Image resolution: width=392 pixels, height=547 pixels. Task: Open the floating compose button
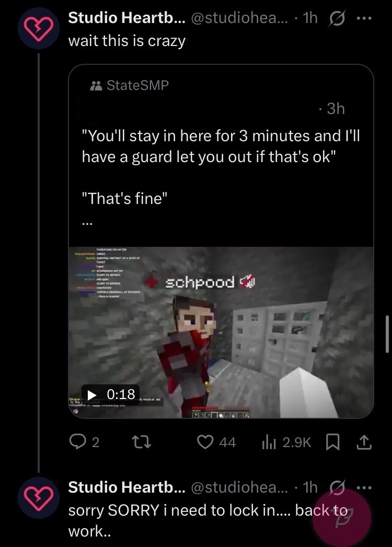(342, 518)
